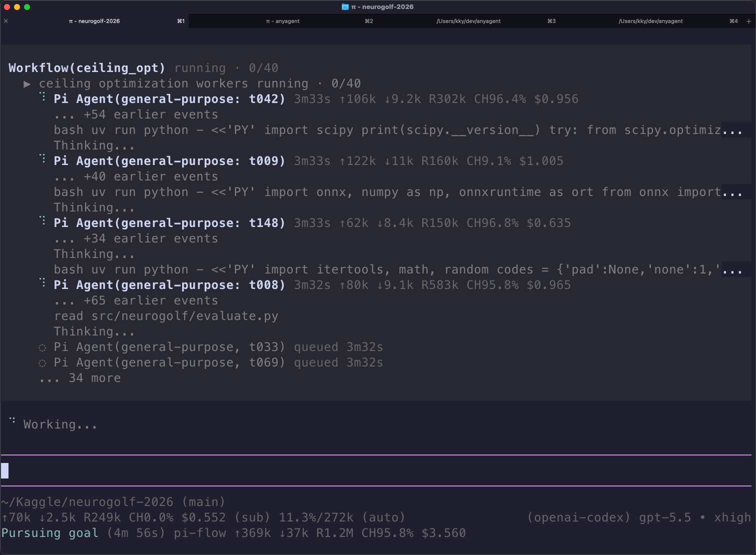Select queued Pi Agent t033 row
Image resolution: width=756 pixels, height=555 pixels.
(x=211, y=347)
